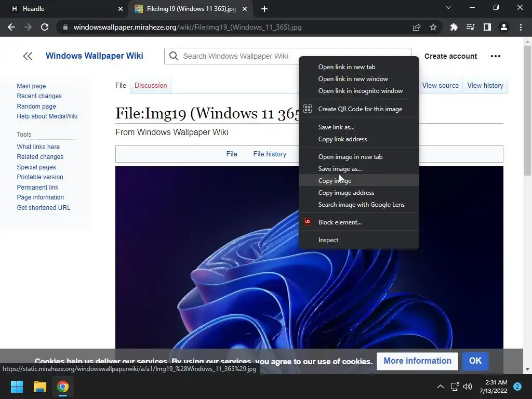Select Copy image from context menu
Screen dimensions: 532x399
(x=358, y=180)
